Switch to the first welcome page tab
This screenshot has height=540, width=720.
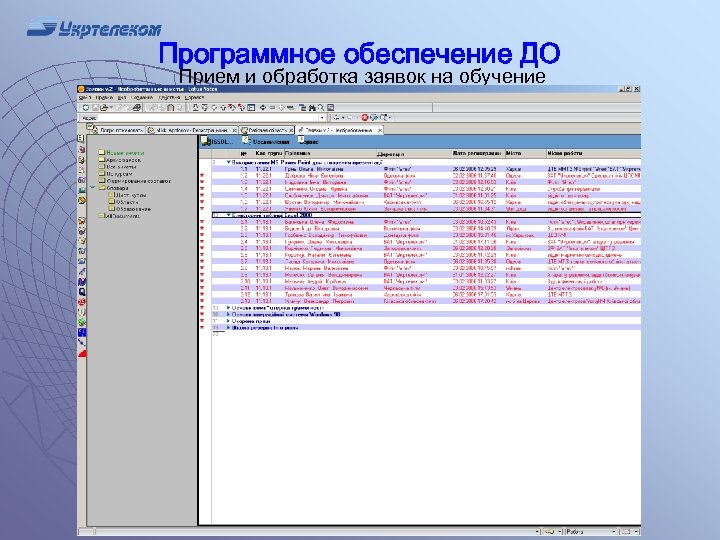click(116, 130)
